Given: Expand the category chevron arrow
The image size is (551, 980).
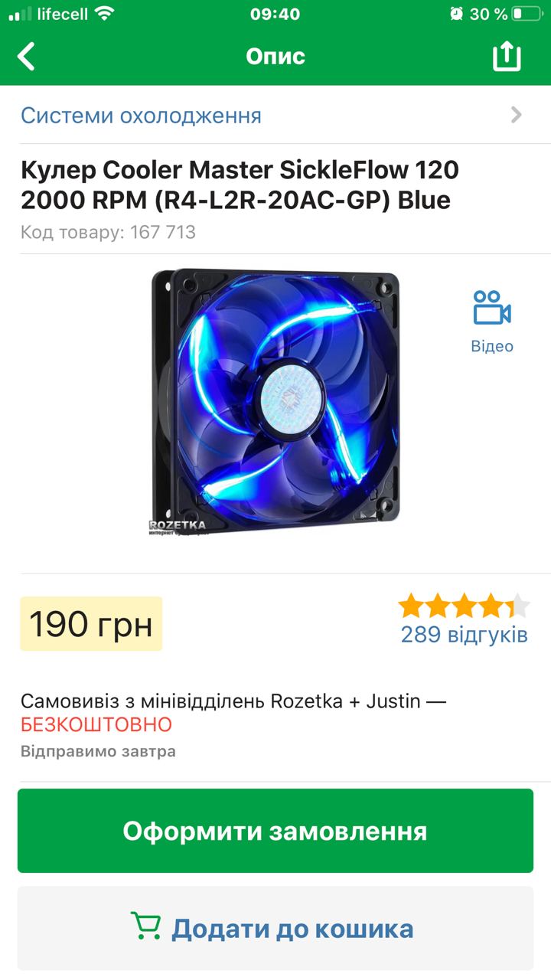Looking at the screenshot, I should tap(517, 115).
